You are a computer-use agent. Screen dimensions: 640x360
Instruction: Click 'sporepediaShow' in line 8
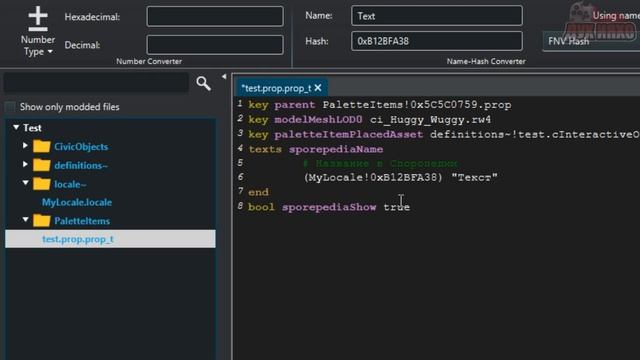pos(329,207)
